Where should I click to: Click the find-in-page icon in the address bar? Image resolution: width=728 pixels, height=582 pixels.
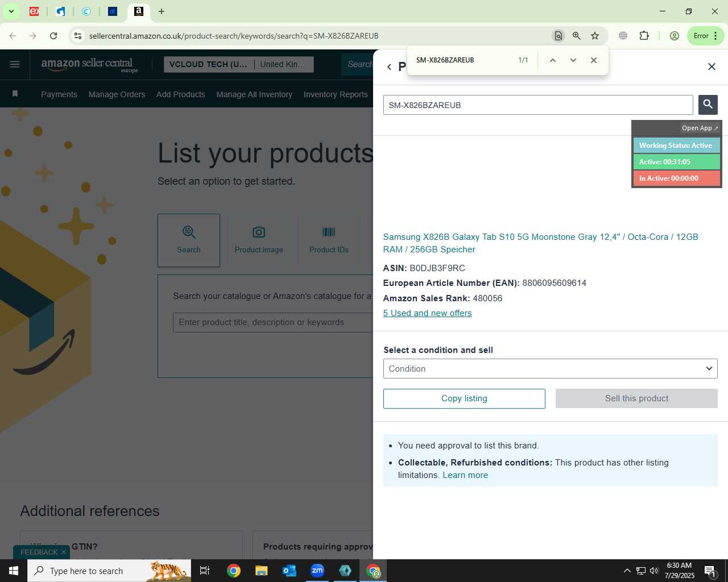[559, 36]
